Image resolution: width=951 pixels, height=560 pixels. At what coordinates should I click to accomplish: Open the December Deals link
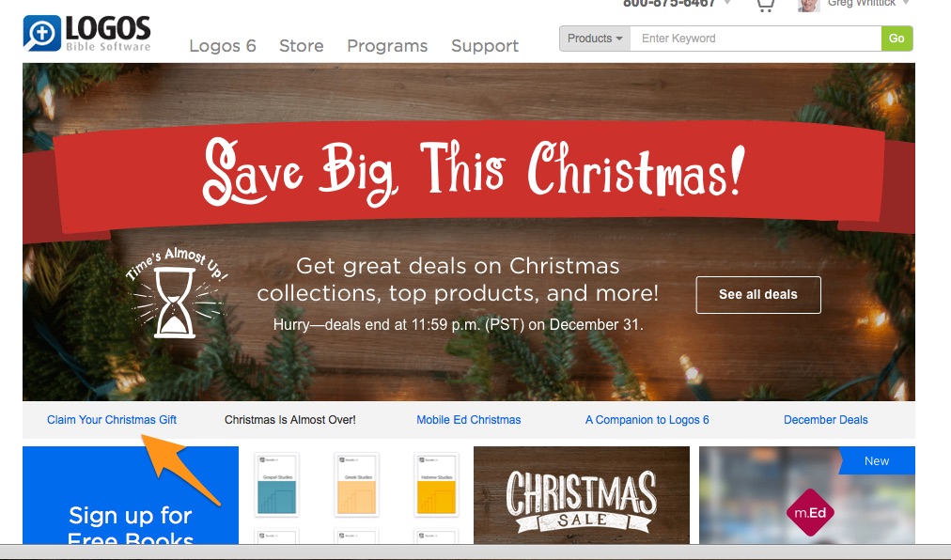pos(825,420)
